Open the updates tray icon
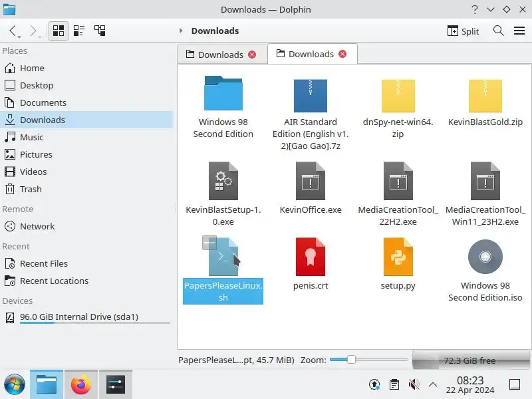Image resolution: width=532 pixels, height=399 pixels. [x=374, y=384]
